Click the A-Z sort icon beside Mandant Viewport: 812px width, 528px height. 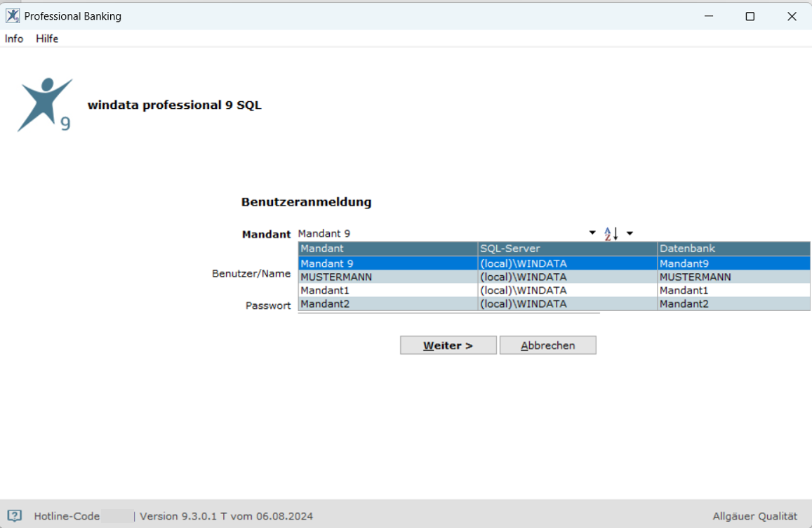(611, 234)
